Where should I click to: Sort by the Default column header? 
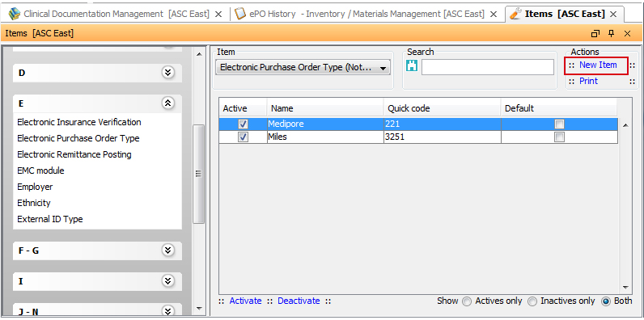pyautogui.click(x=559, y=108)
